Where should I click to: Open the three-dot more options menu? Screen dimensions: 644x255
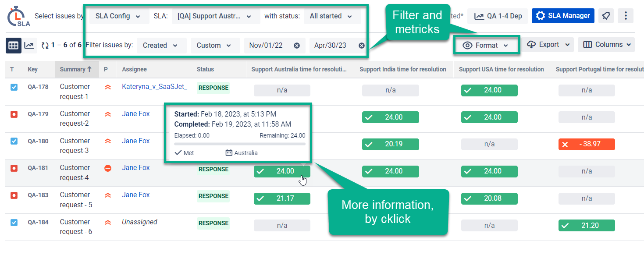[x=626, y=16]
